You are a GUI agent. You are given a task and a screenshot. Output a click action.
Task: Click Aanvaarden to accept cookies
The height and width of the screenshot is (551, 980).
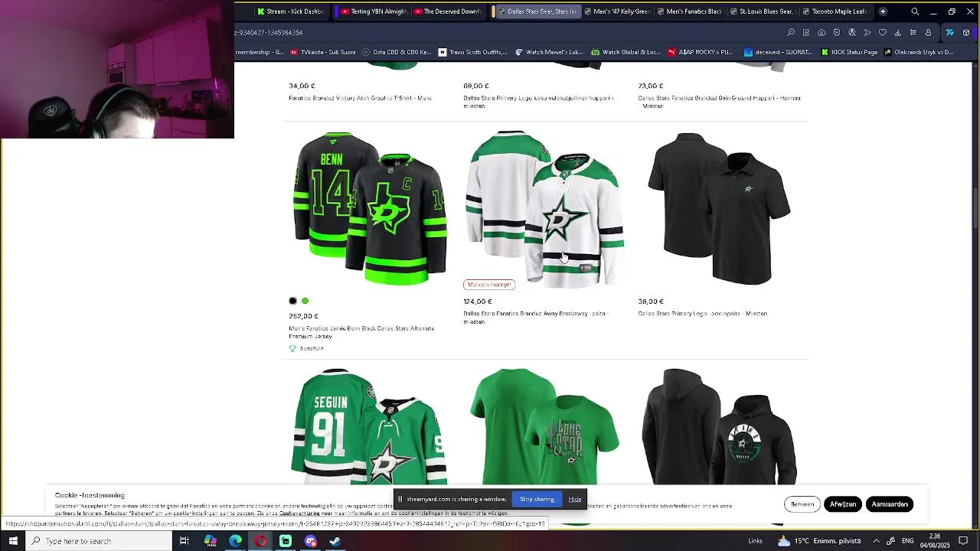(890, 504)
